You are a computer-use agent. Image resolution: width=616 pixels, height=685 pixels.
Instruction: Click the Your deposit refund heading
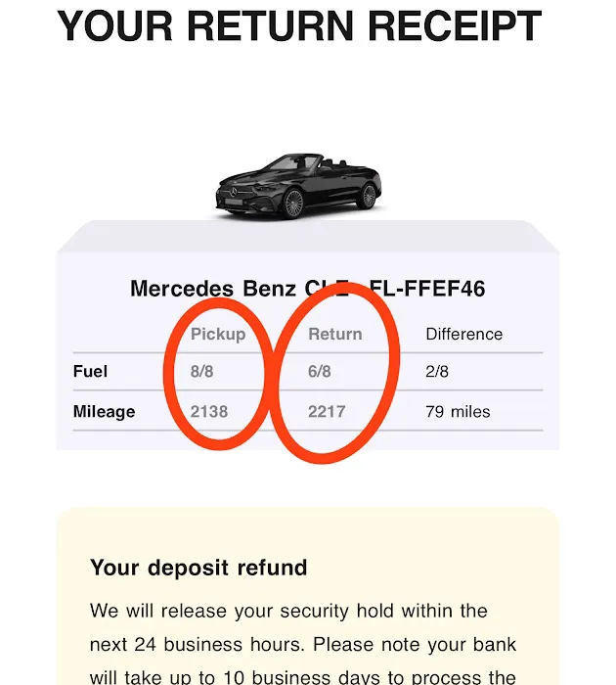(x=198, y=568)
